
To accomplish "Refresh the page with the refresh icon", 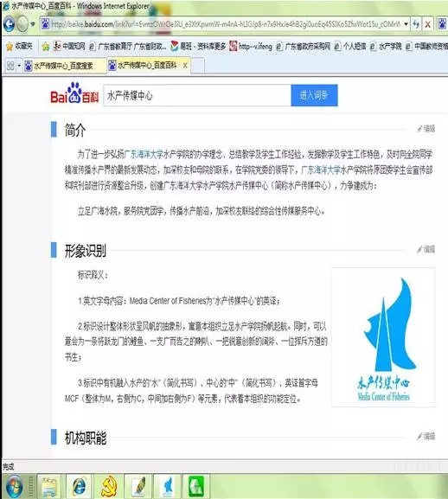I will 415,24.
